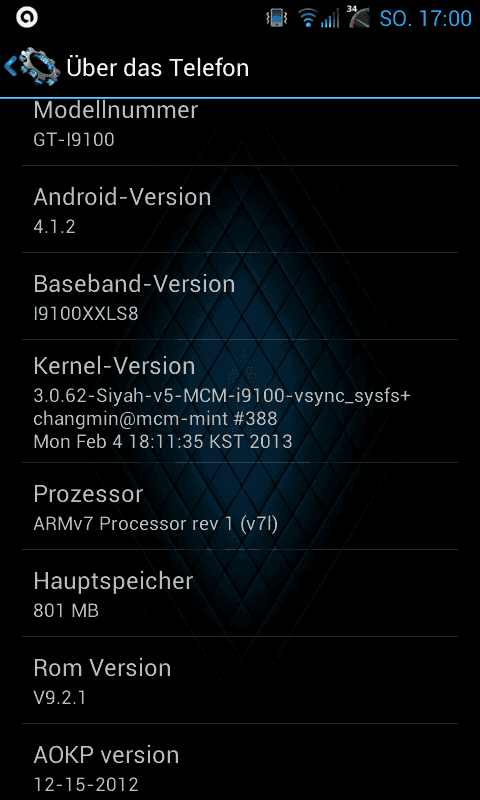This screenshot has width=480, height=800.
Task: Select the Baseband-Version entry
Action: [x=240, y=296]
